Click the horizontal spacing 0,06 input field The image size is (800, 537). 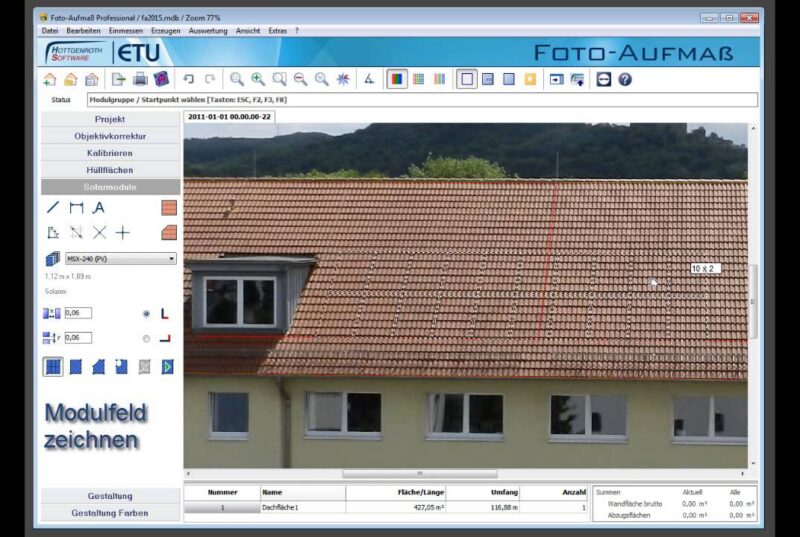(78, 313)
